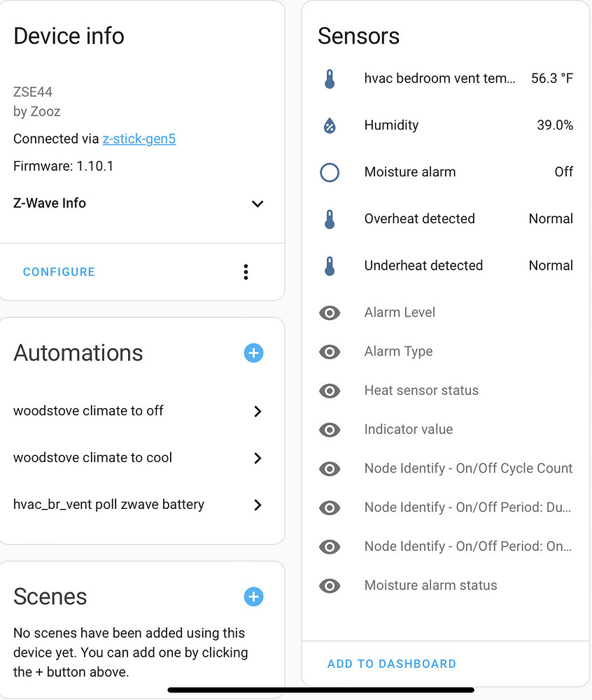Open the z-stick-gen5 link

click(x=139, y=139)
